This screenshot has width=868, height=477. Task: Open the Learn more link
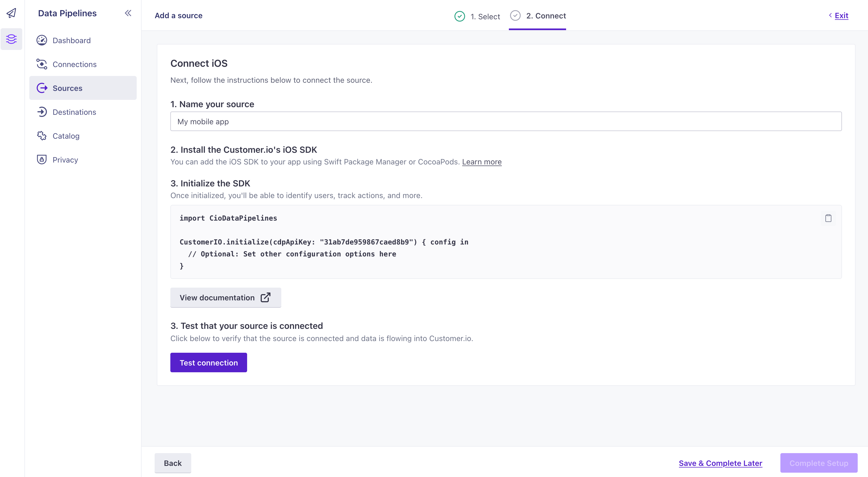point(481,162)
